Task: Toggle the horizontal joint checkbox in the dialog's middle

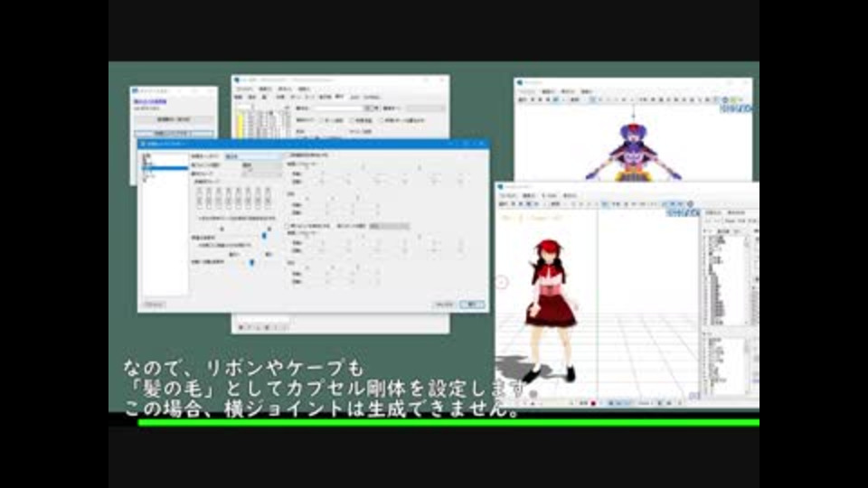Action: (x=287, y=226)
